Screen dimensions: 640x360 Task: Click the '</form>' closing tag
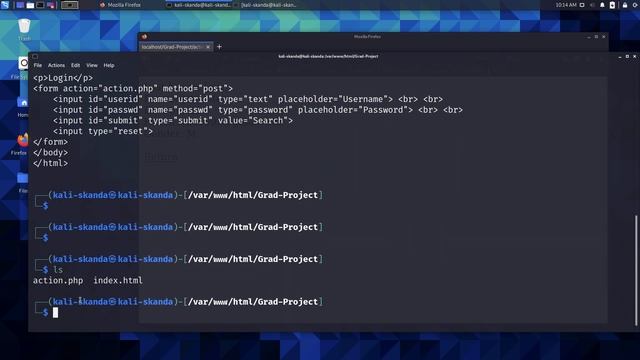pyautogui.click(x=50, y=142)
